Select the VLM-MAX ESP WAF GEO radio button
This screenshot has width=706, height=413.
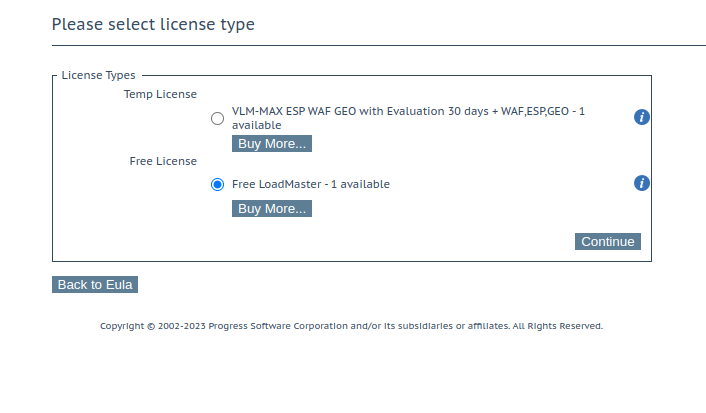(x=217, y=118)
